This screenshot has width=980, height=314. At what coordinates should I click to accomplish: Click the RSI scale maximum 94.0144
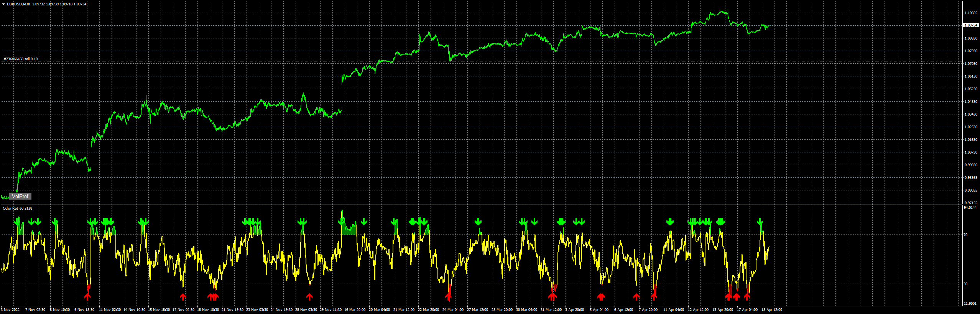pyautogui.click(x=970, y=208)
